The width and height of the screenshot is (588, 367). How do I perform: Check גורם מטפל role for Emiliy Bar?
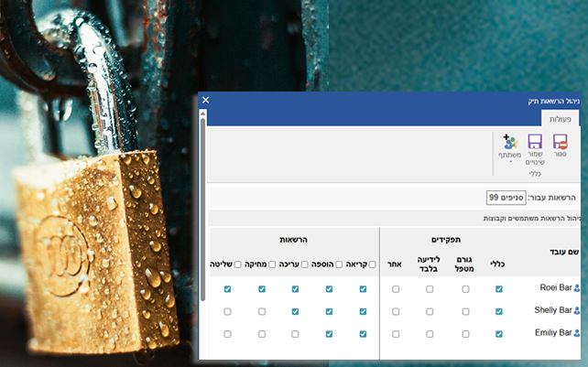pos(465,334)
